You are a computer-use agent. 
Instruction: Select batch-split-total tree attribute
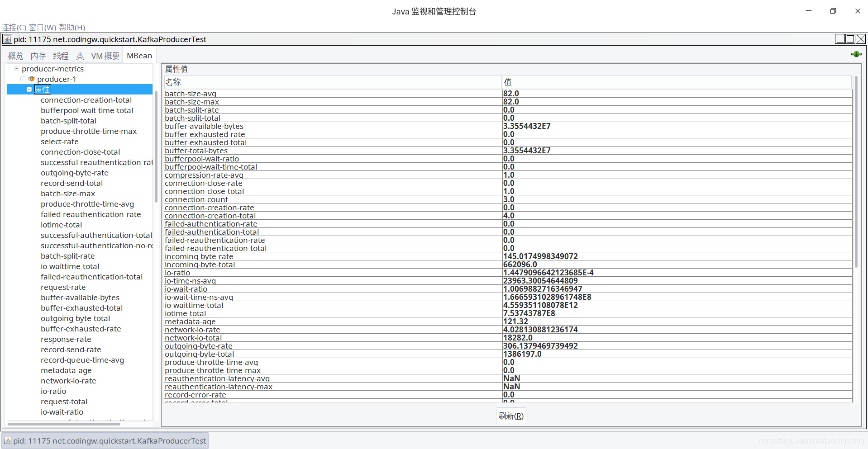[x=68, y=121]
